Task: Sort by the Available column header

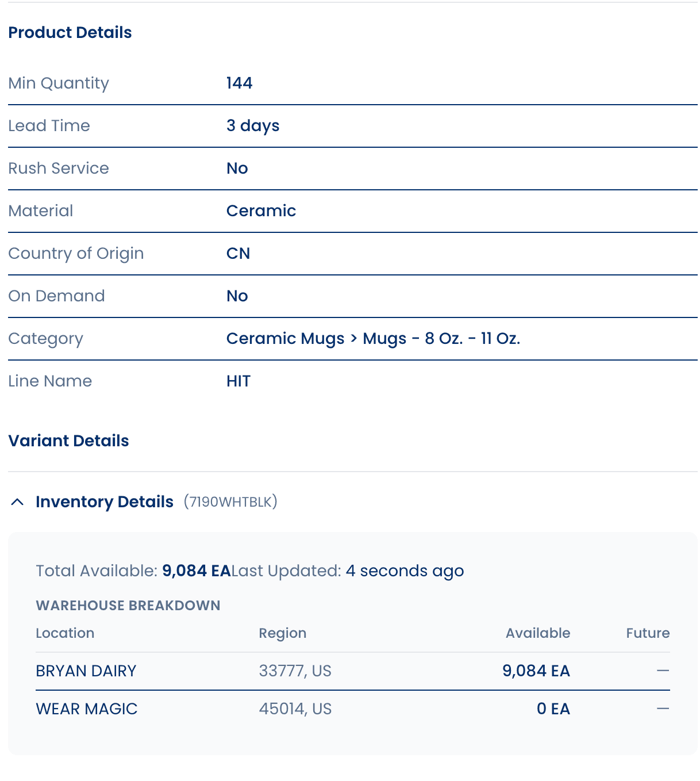Action: tap(537, 633)
